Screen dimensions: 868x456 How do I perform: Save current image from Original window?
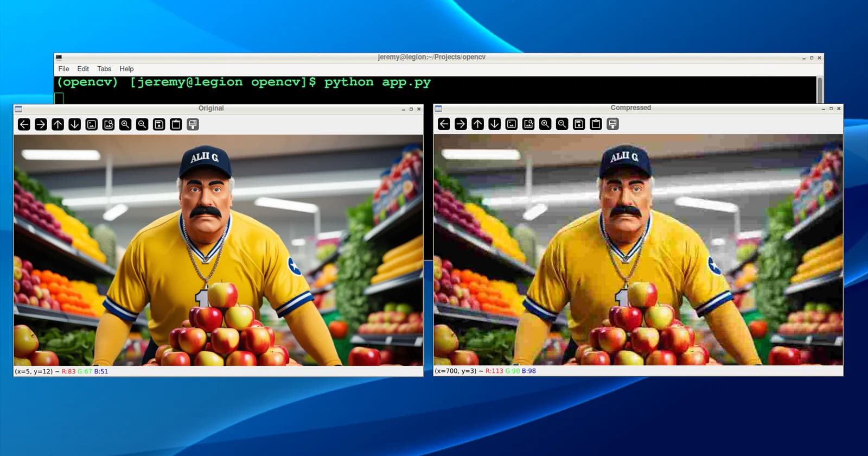point(159,124)
